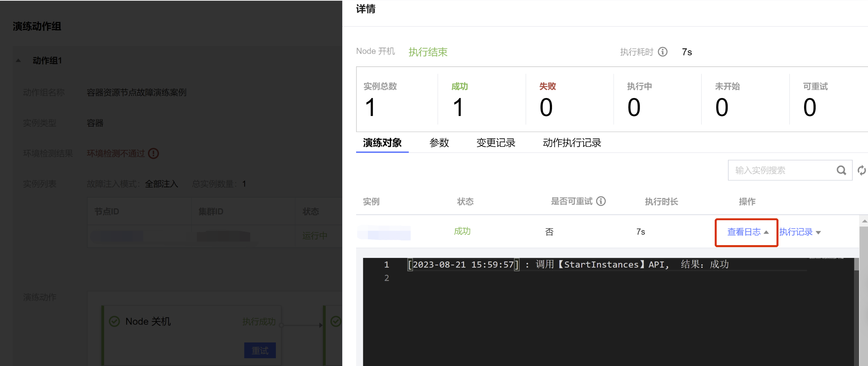The image size is (868, 366).
Task: Click the 节点ID column header
Action: coord(107,212)
